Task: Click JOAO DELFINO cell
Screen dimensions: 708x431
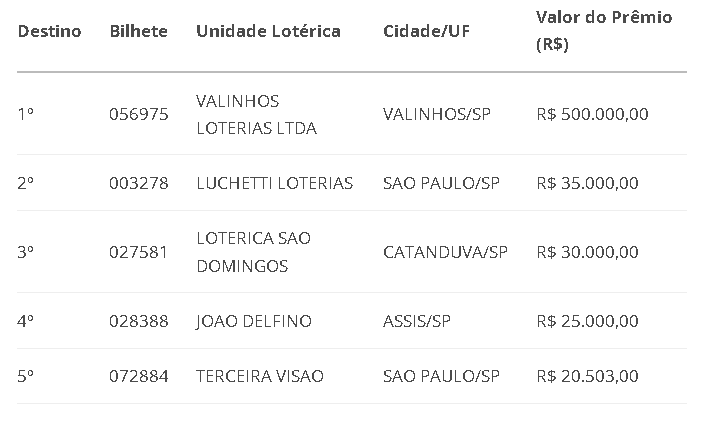Action: coord(254,321)
